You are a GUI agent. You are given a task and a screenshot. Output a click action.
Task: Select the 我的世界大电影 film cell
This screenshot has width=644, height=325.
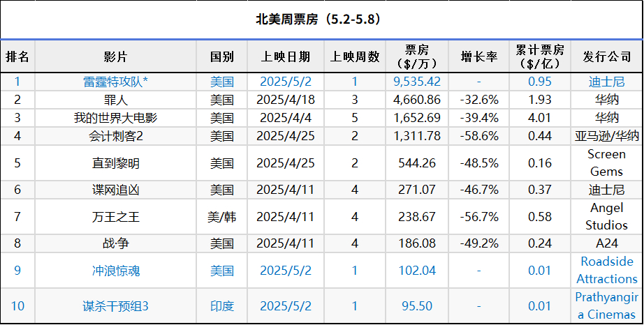tap(115, 118)
